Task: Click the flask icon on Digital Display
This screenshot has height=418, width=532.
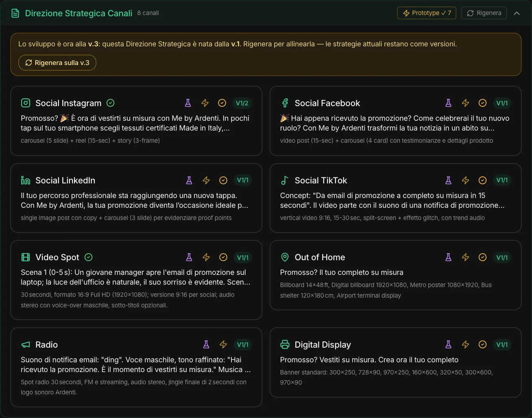Action: [x=448, y=344]
